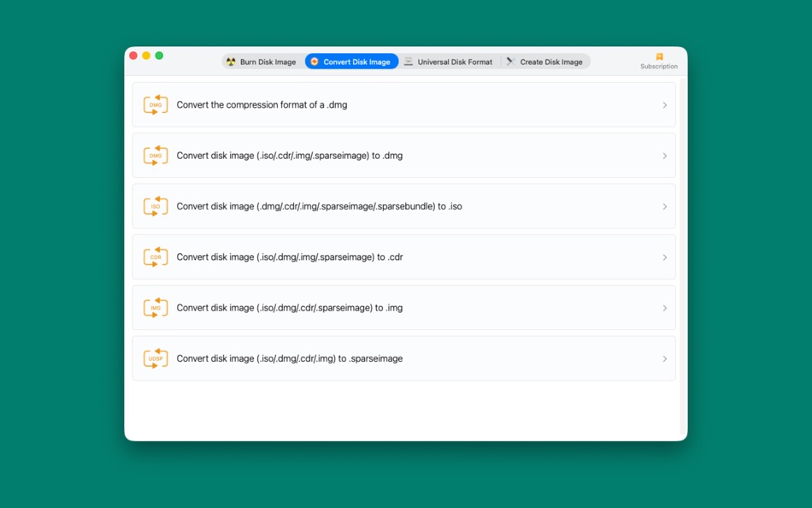Switch to the Burn Disk Image tab
The width and height of the screenshot is (812, 508).
pos(261,61)
